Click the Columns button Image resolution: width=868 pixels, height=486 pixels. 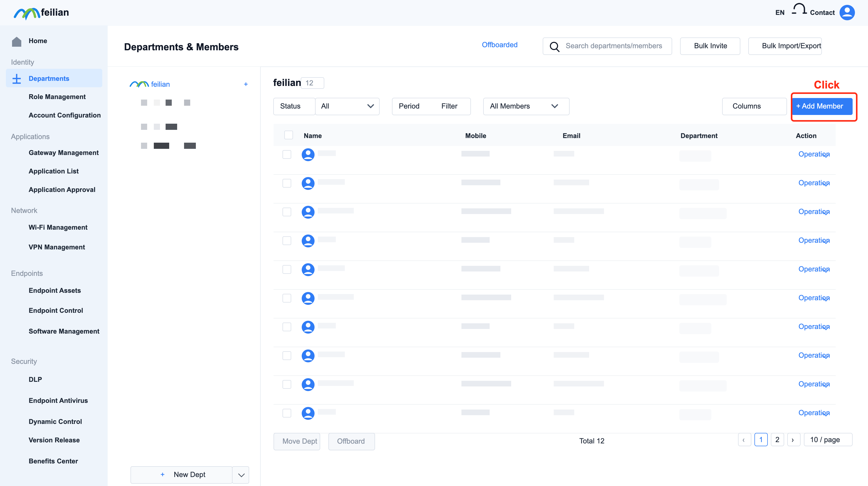point(754,106)
